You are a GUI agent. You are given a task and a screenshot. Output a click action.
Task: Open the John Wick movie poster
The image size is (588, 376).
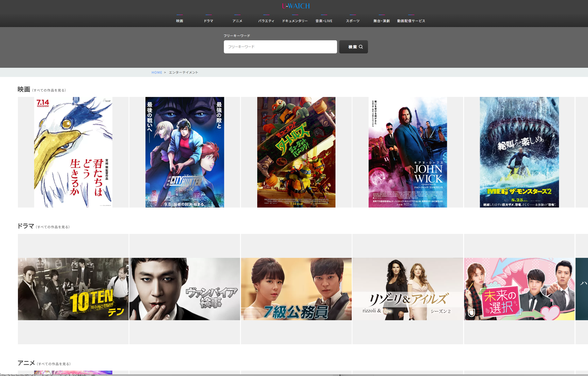tap(408, 152)
